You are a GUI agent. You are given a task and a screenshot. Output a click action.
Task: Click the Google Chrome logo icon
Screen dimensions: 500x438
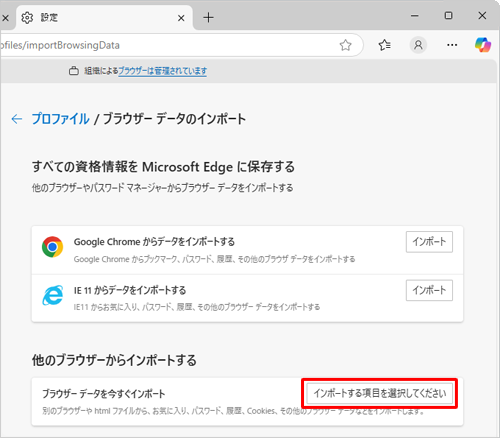pyautogui.click(x=52, y=247)
